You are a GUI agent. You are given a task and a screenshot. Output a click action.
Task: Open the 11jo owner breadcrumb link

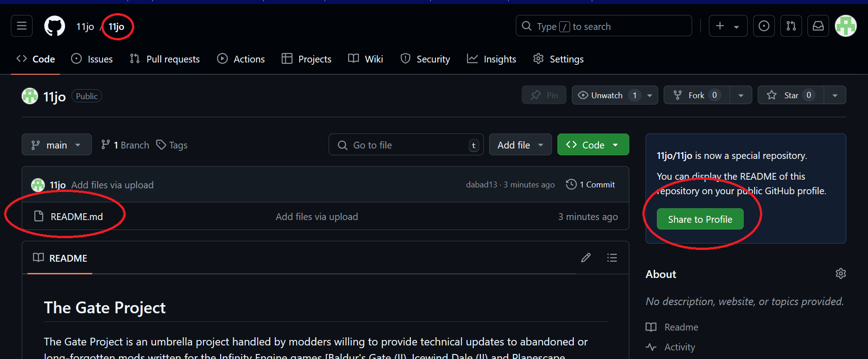(x=85, y=27)
